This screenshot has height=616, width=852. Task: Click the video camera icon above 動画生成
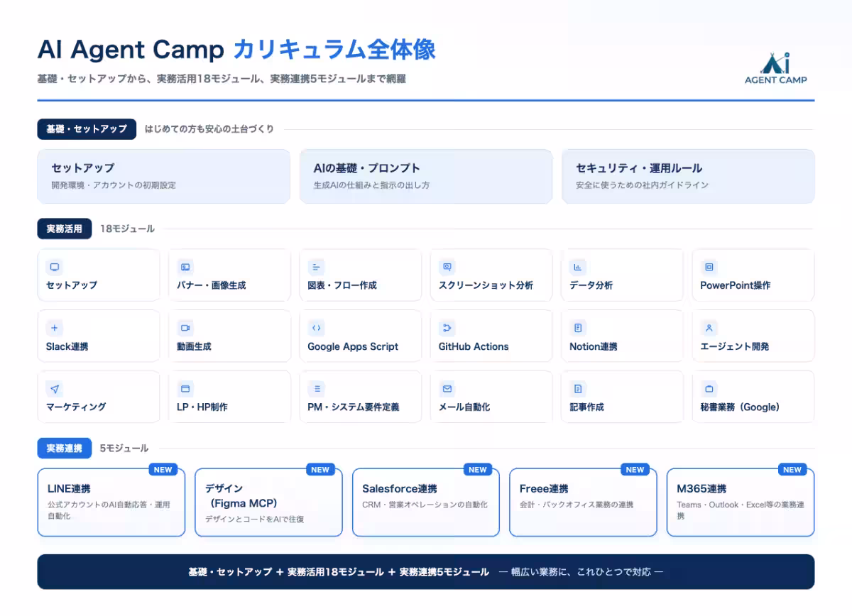[x=185, y=328]
